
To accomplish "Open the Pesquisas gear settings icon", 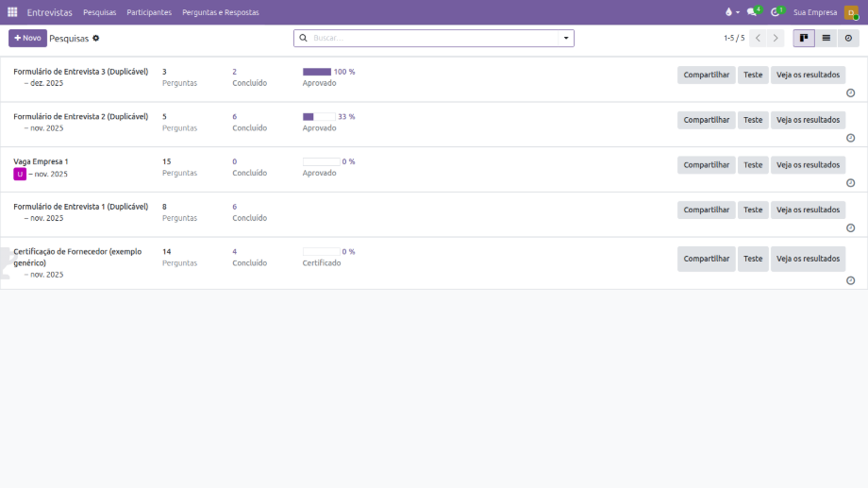I will pos(96,39).
